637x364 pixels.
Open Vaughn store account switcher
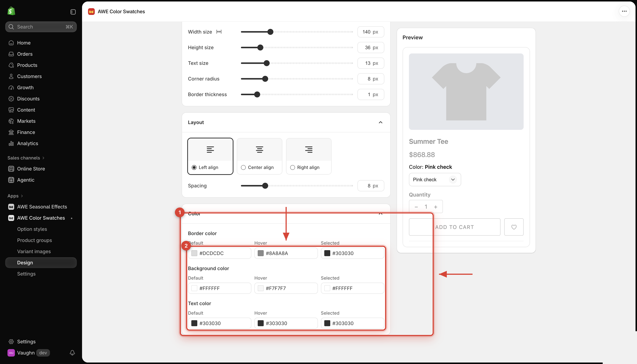(x=29, y=353)
